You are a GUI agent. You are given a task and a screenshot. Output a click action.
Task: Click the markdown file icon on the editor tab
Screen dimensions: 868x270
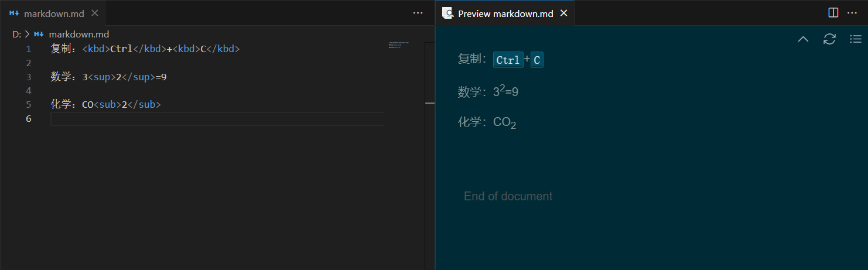pos(15,13)
